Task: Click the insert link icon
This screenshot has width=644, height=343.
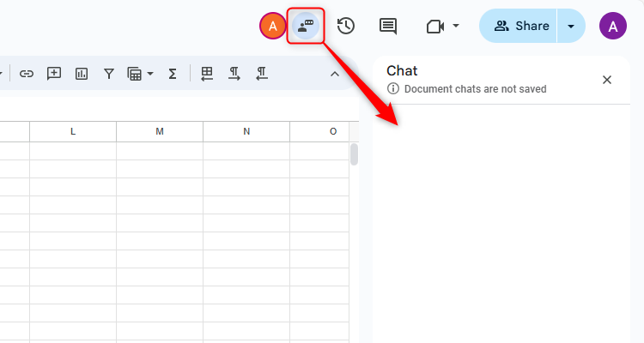Action: coord(27,74)
